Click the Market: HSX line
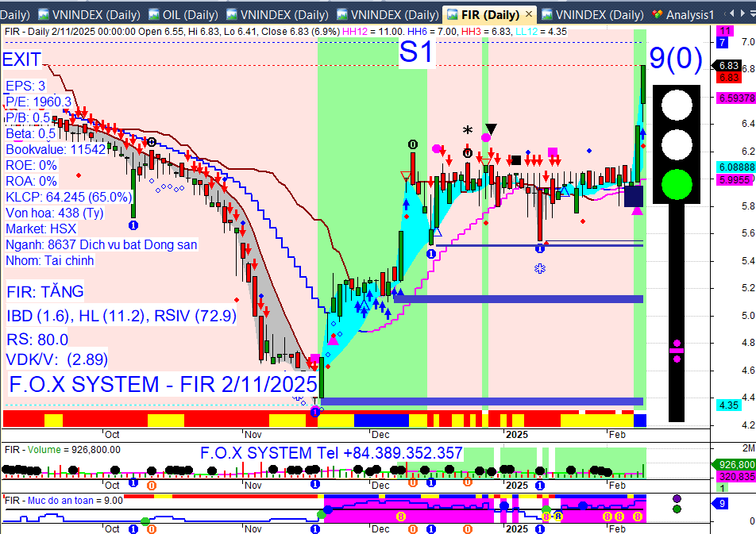Screen dimensions: 756x534 [x=41, y=229]
